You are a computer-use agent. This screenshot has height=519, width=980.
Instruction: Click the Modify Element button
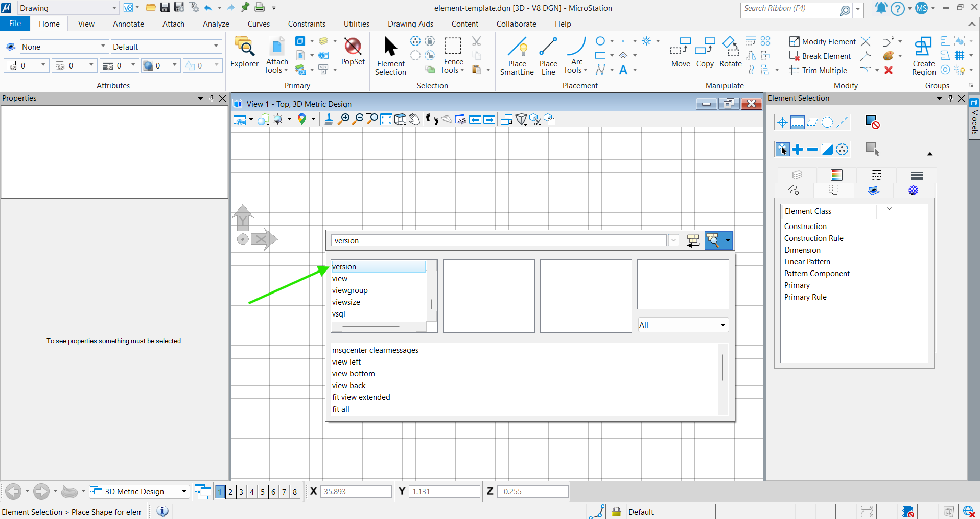tap(823, 42)
